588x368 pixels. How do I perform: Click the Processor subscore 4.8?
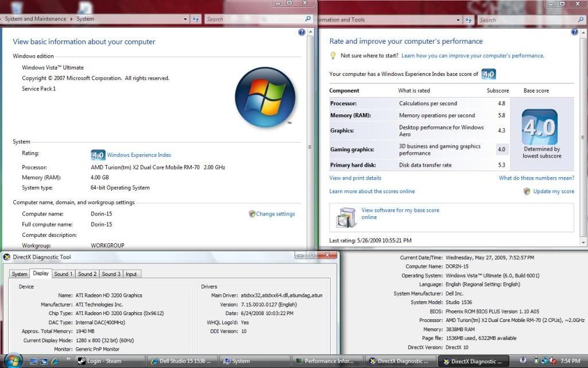(501, 103)
